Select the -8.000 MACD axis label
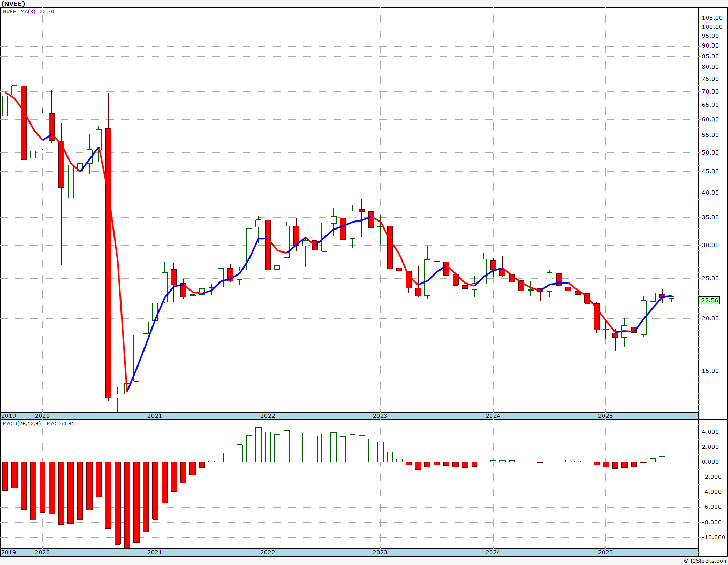728x565 pixels. click(x=710, y=523)
